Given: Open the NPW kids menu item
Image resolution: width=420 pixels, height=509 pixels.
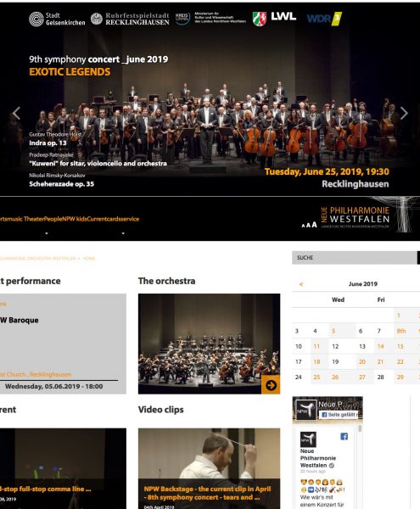Looking at the screenshot, I should 75,219.
